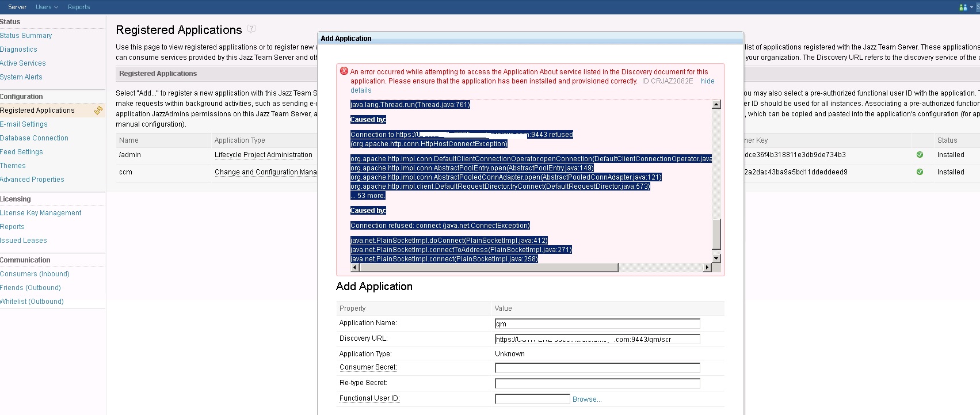Image resolution: width=980 pixels, height=415 pixels.
Task: Focus the Functional User ID field
Action: (532, 399)
